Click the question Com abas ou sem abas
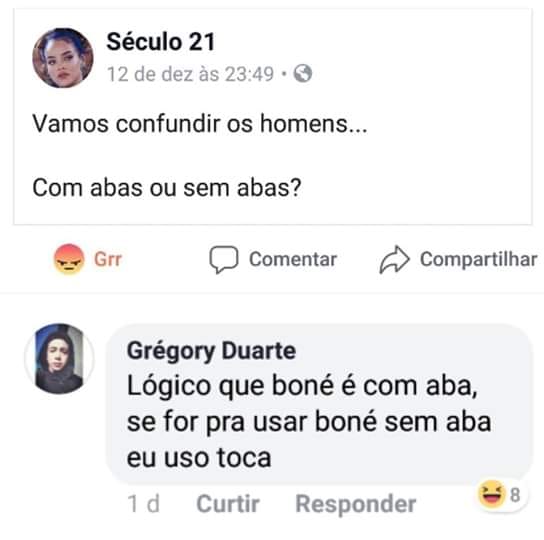The width and height of the screenshot is (544, 540). point(167,188)
